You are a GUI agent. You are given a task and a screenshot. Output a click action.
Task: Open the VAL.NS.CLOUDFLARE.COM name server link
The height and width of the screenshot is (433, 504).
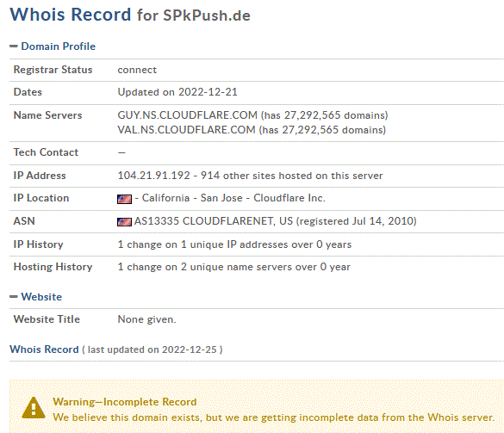click(x=186, y=130)
